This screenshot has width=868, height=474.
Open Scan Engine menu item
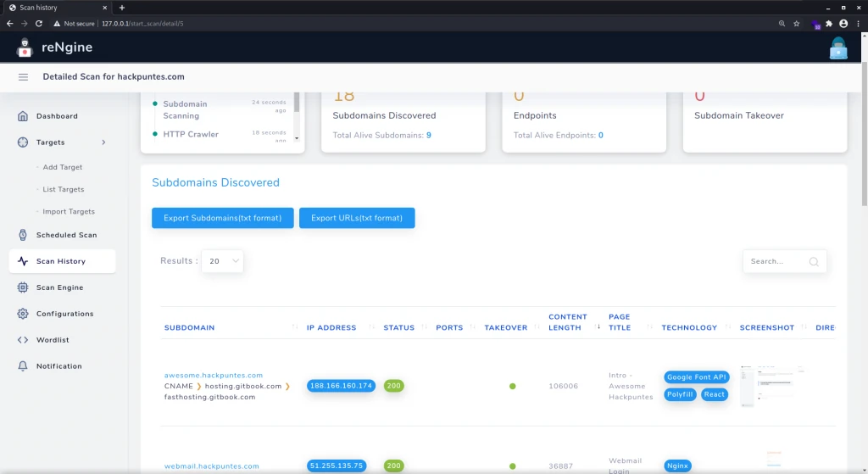click(x=62, y=287)
